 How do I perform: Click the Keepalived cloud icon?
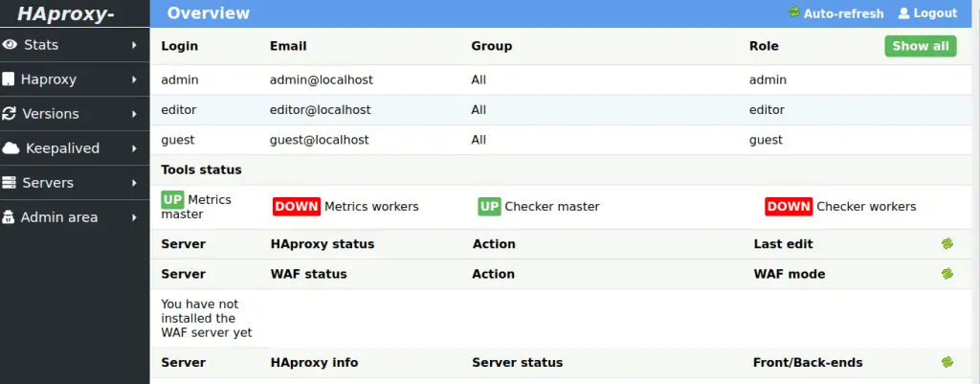(11, 148)
